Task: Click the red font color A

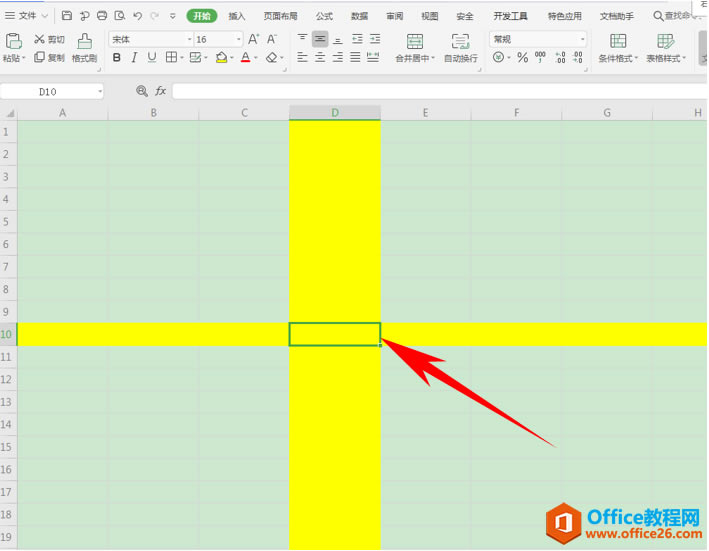Action: [x=246, y=57]
